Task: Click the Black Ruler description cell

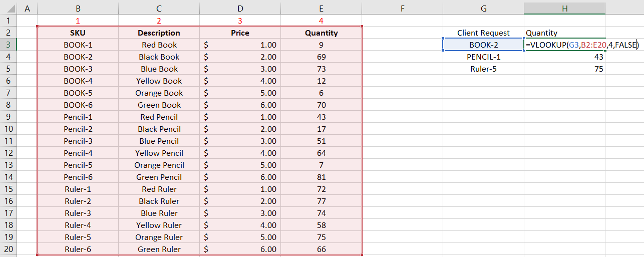Action: tap(159, 201)
